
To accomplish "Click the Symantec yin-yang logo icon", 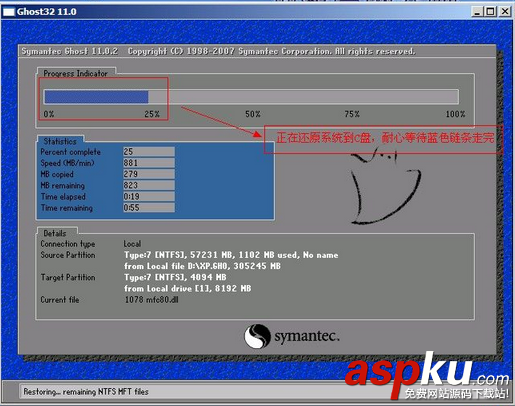I will tap(257, 336).
